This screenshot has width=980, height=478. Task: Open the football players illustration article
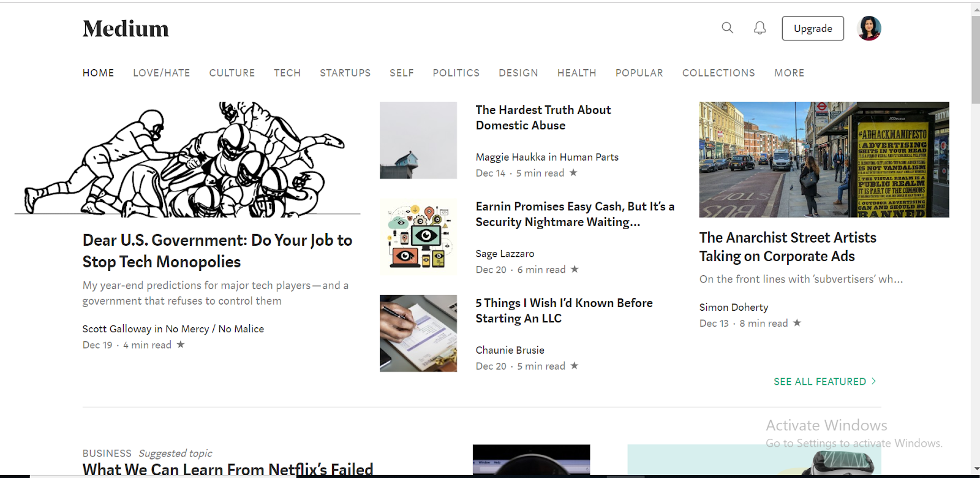coord(187,159)
